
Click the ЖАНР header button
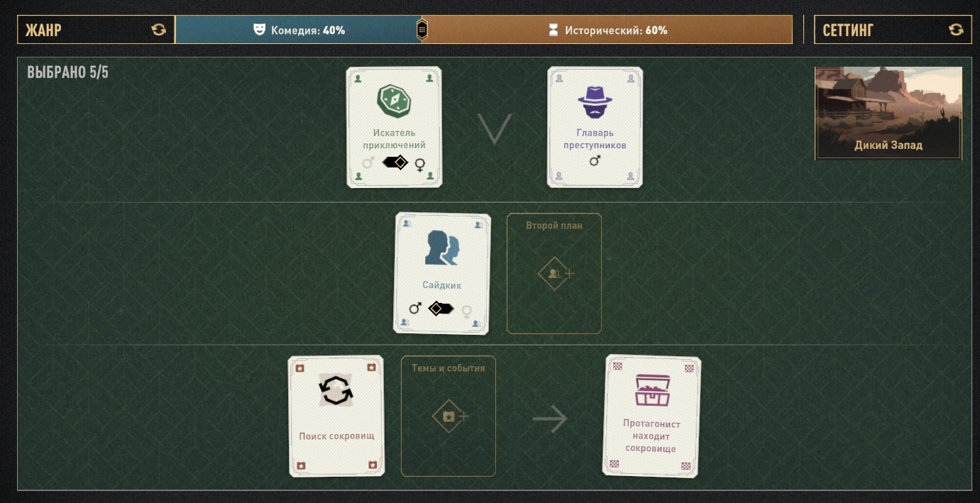point(96,30)
